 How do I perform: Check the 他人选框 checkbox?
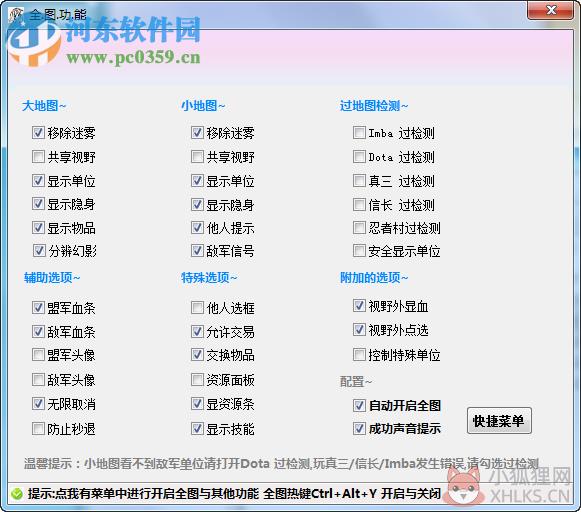tap(197, 307)
